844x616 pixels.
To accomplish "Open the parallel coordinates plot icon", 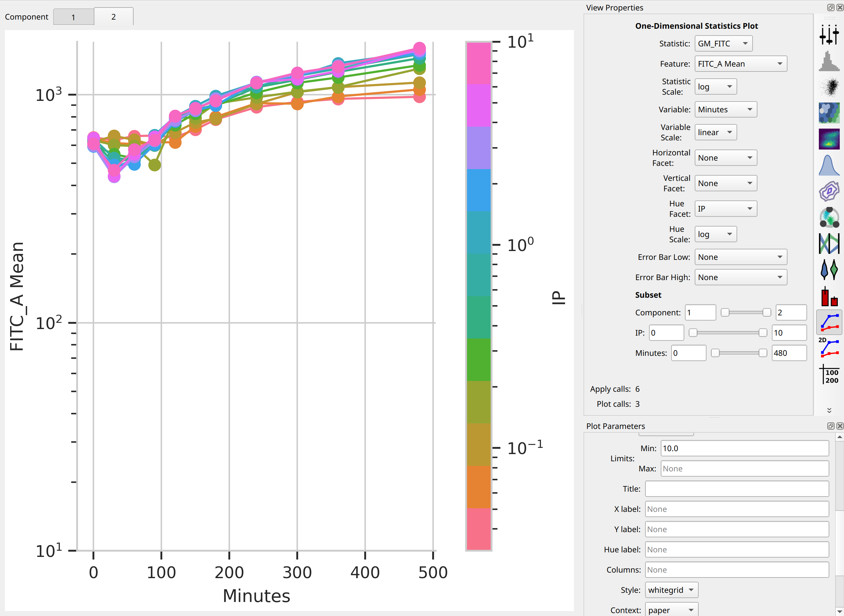I will [x=829, y=243].
